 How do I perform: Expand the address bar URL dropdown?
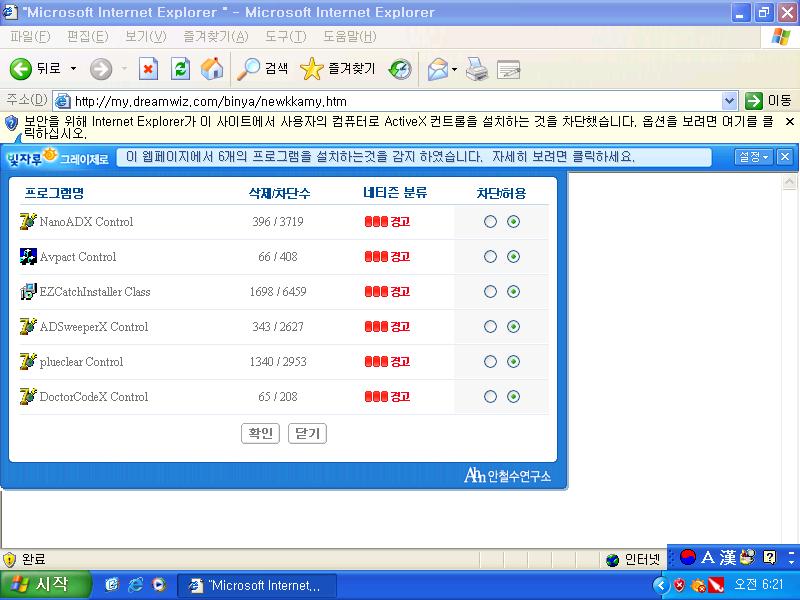point(730,101)
